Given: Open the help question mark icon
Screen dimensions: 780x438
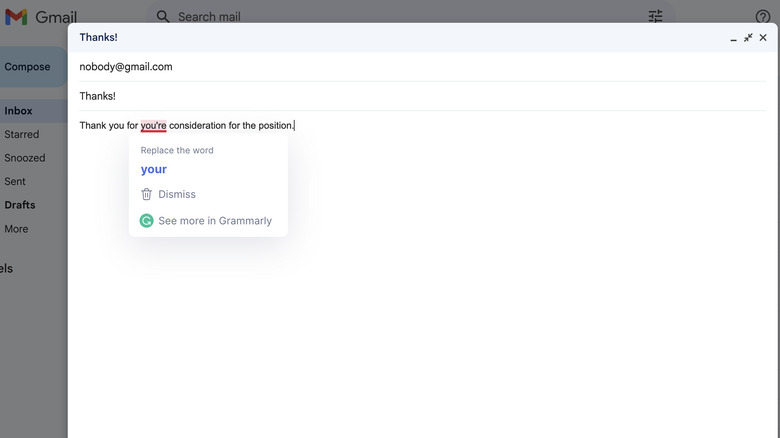Looking at the screenshot, I should 763,17.
